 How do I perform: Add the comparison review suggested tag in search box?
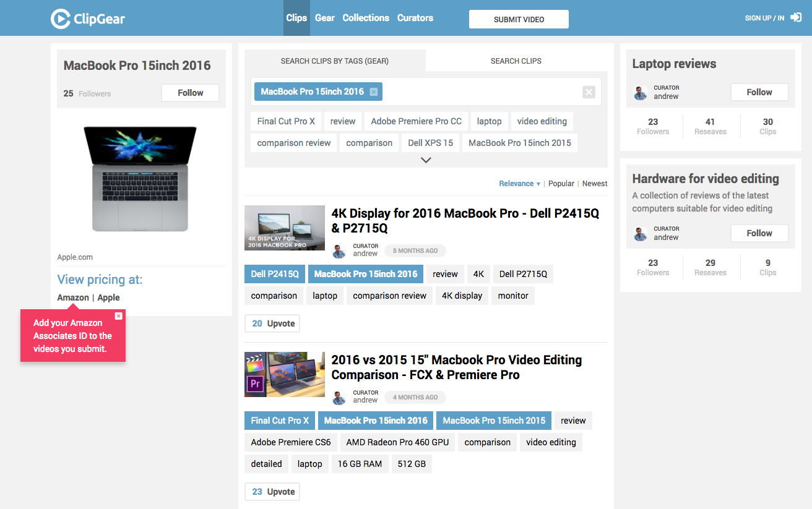coord(294,143)
